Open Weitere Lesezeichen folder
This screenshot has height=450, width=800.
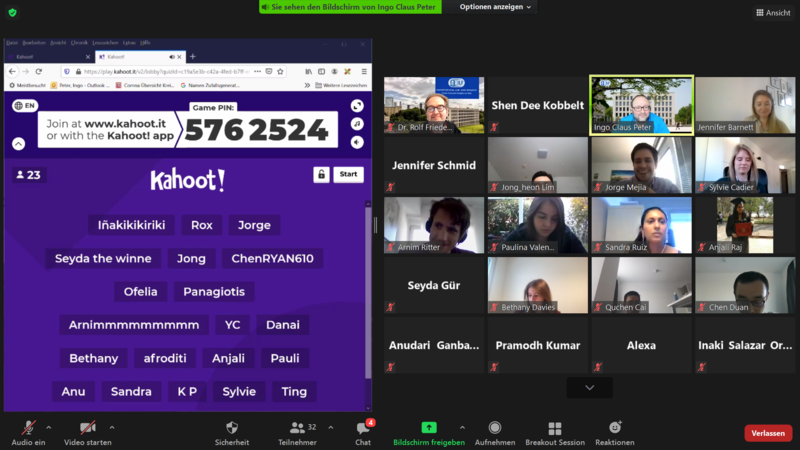(x=341, y=85)
